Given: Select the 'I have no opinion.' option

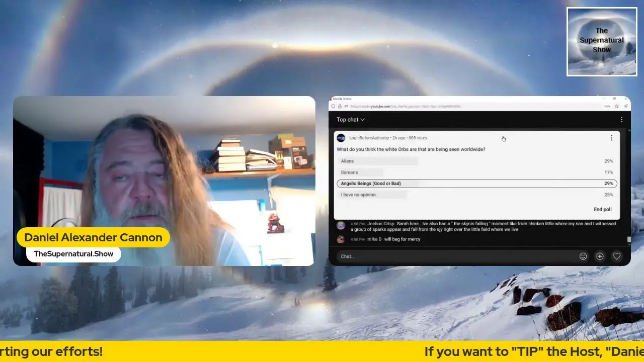Looking at the screenshot, I should pos(477,195).
